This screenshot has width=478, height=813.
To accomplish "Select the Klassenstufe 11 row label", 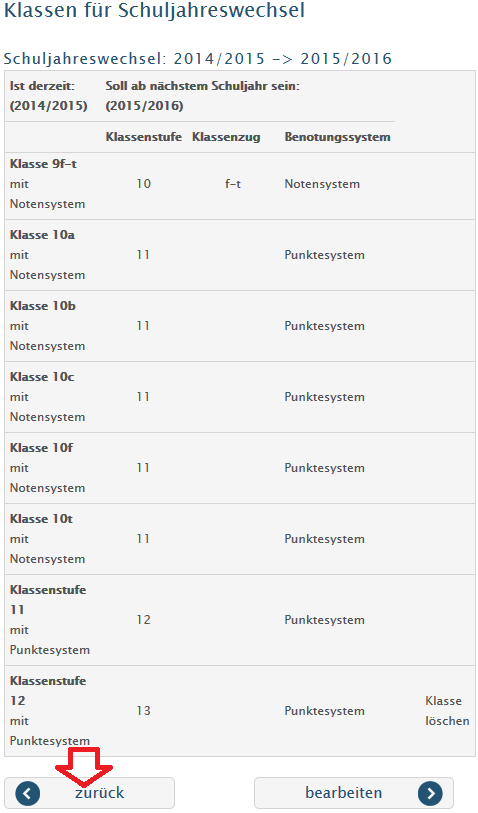I will click(x=48, y=599).
